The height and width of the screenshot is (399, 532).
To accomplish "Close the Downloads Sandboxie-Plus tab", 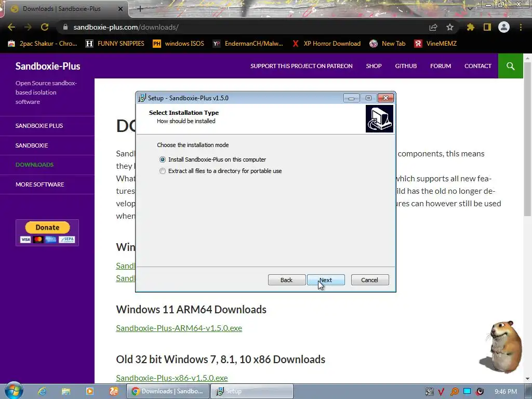I will coord(121,9).
